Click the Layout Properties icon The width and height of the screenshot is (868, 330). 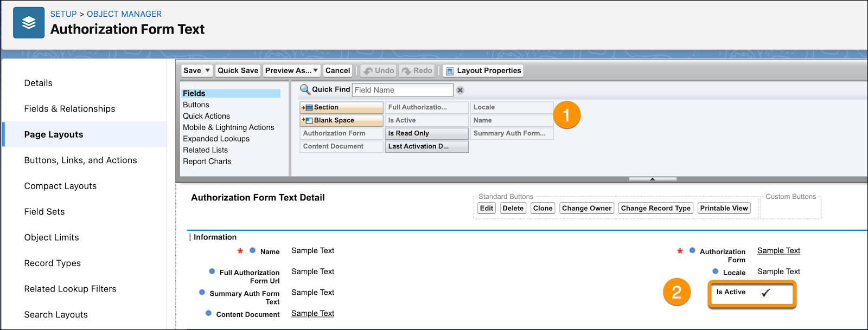(449, 71)
